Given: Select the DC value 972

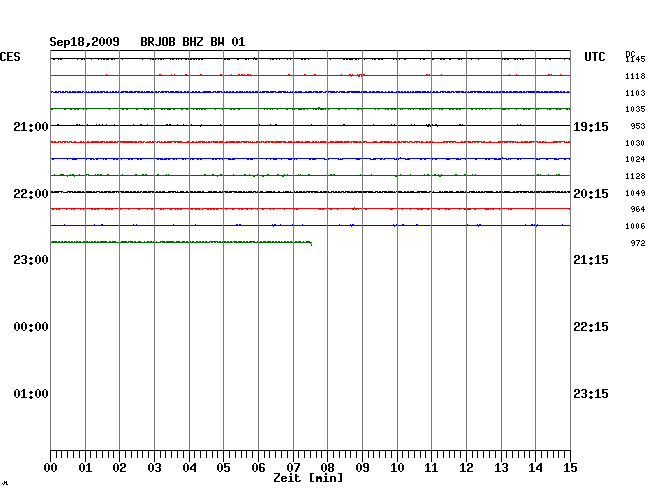Looking at the screenshot, I should click(638, 243).
